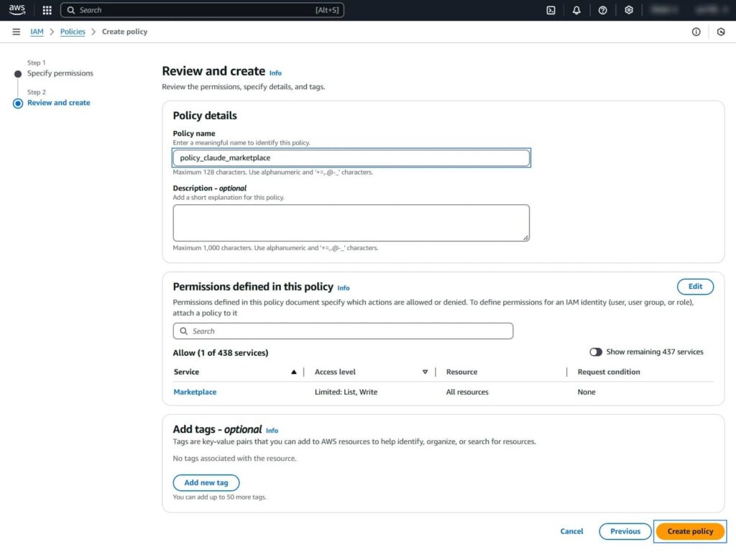Click the Create policy button

[x=689, y=531]
